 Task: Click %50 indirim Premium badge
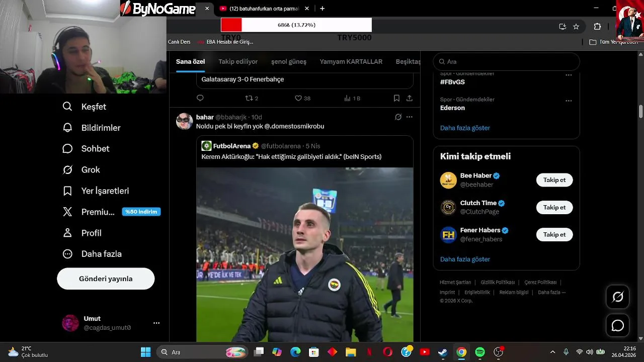141,212
